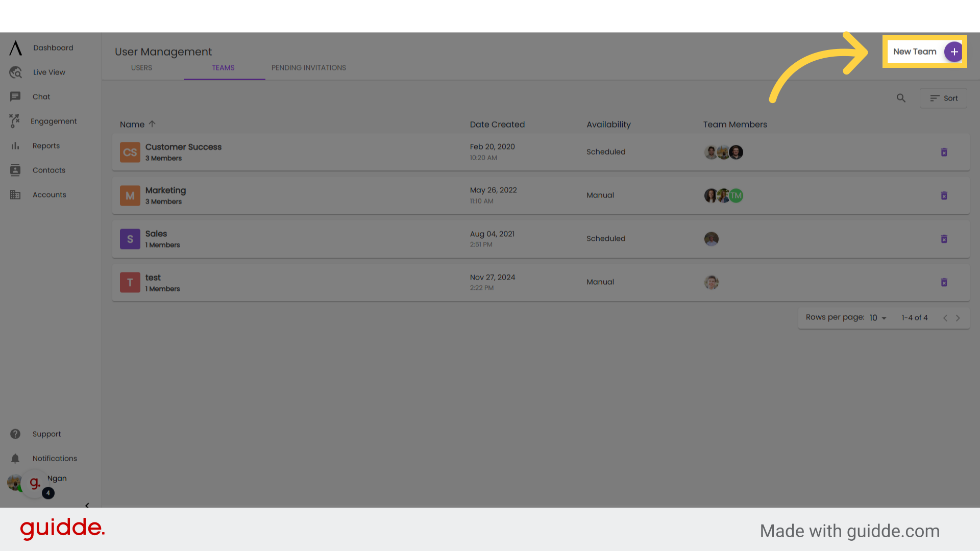980x551 pixels.
Task: Click the orange M tile of Marketing
Action: pos(130,195)
